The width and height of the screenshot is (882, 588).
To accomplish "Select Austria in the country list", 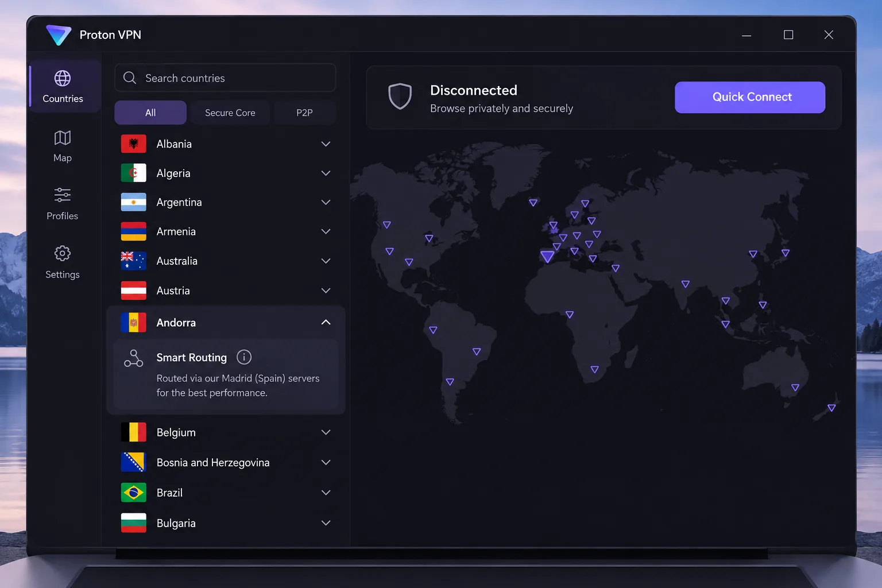I will click(x=226, y=291).
